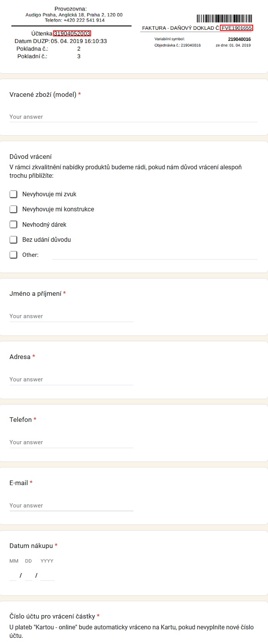
Task: Select the YYYY year field of Datum nákupu
Action: click(47, 575)
